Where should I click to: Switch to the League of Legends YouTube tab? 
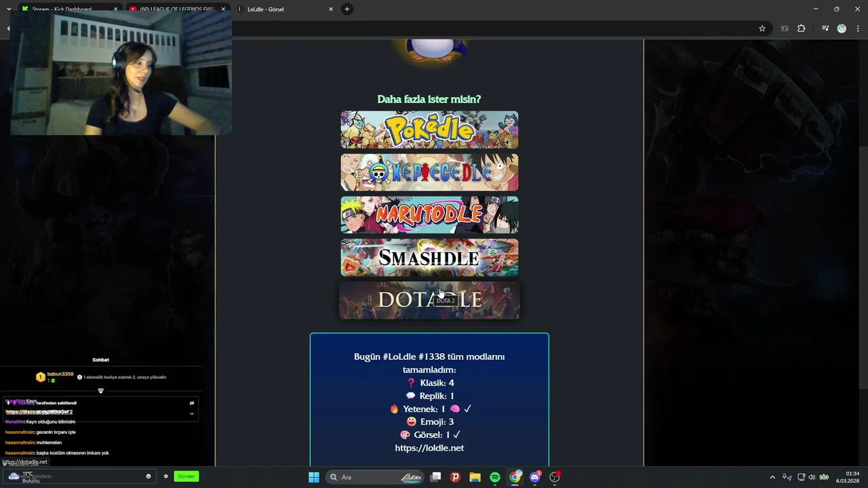point(178,9)
